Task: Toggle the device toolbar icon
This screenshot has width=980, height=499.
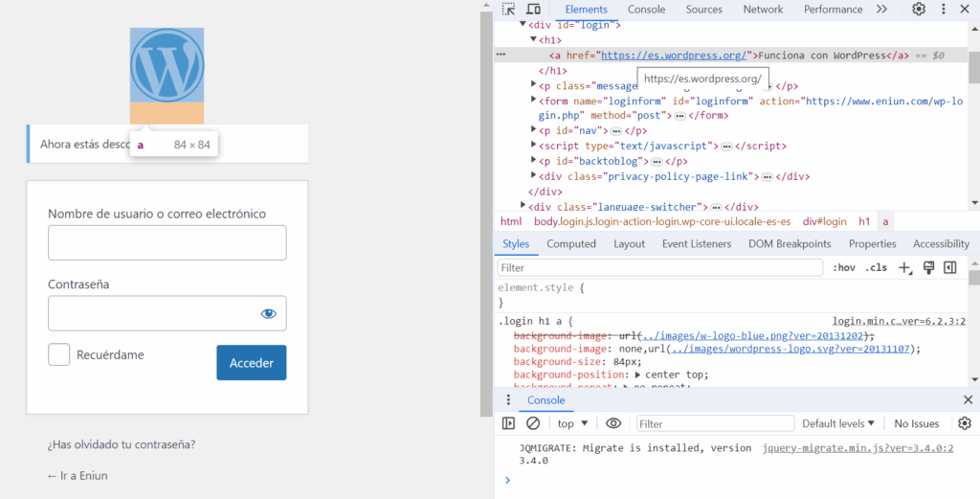Action: point(533,9)
